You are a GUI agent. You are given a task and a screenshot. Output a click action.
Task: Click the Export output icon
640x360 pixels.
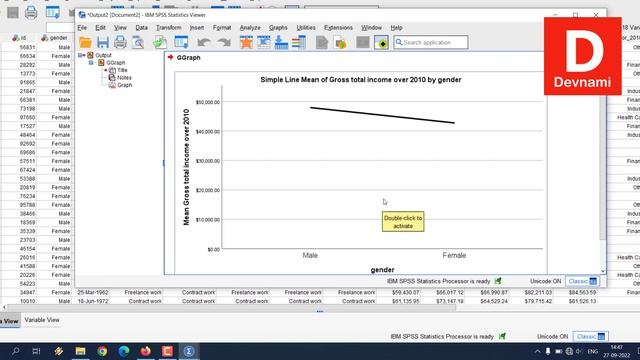(x=160, y=42)
